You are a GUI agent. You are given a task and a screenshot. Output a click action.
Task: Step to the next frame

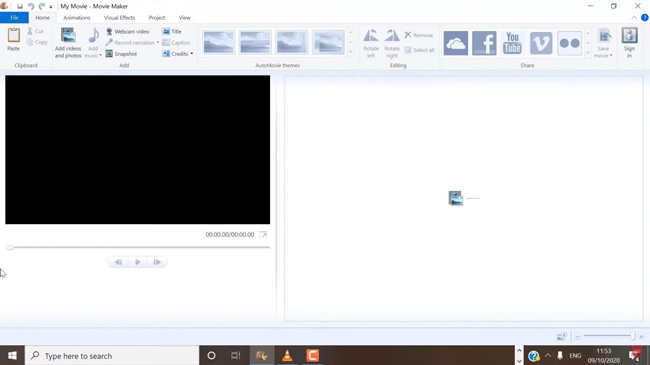(157, 262)
